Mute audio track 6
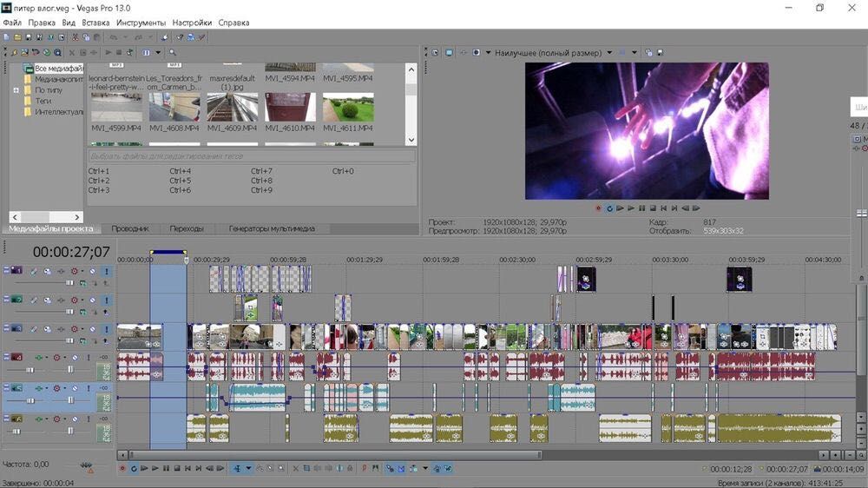This screenshot has height=488, width=868. pos(75,419)
